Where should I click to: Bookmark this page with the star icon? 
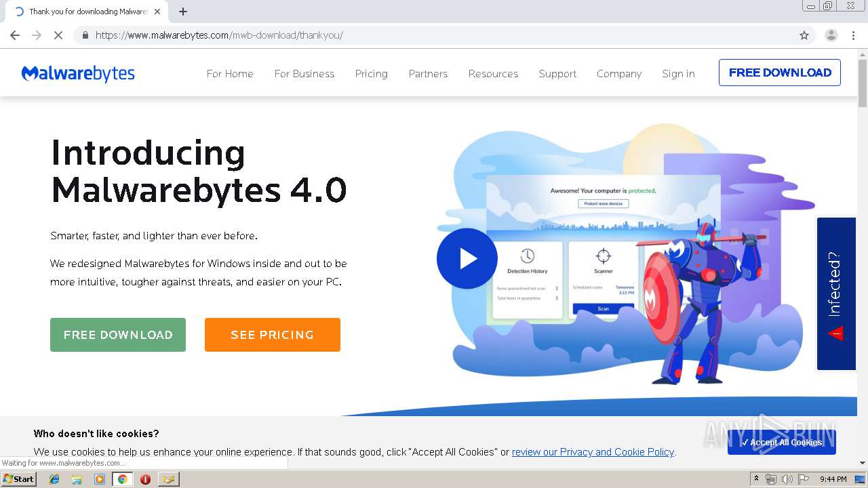[x=804, y=35]
